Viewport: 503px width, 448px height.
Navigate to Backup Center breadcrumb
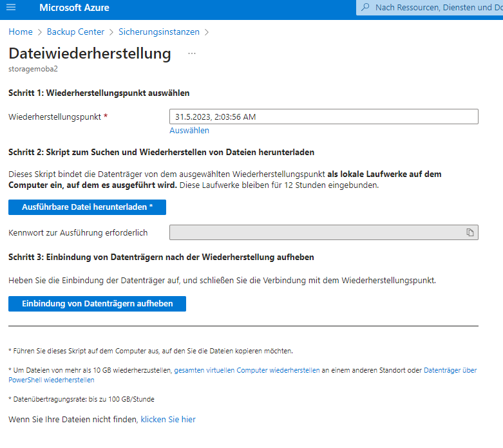point(75,32)
